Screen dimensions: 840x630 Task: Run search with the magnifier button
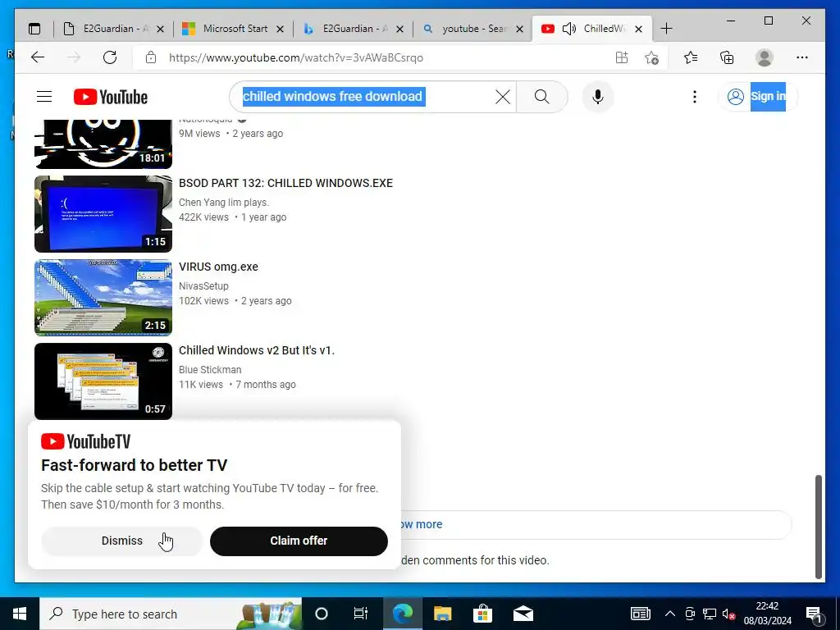[542, 97]
